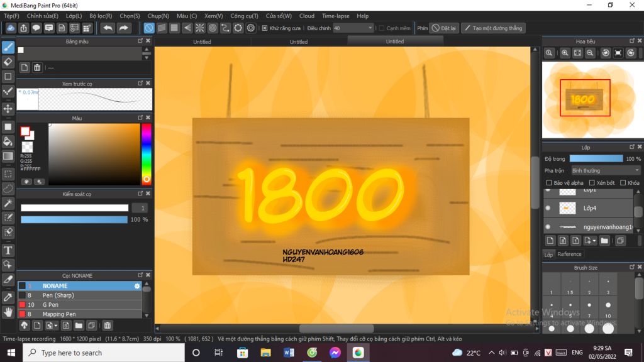Toggle Khử răng cưa checkbox
The image size is (644, 362).
pyautogui.click(x=265, y=28)
